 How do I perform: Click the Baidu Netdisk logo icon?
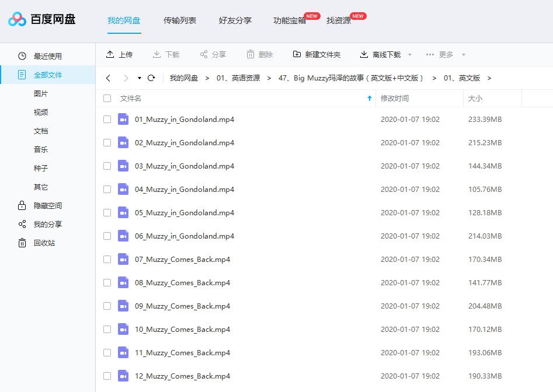18,19
